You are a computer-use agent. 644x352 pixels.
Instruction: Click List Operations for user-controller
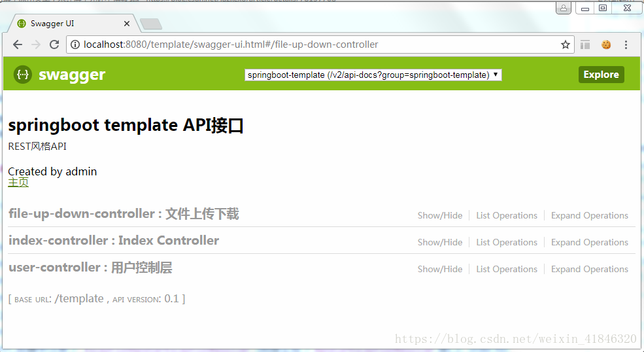[507, 269]
